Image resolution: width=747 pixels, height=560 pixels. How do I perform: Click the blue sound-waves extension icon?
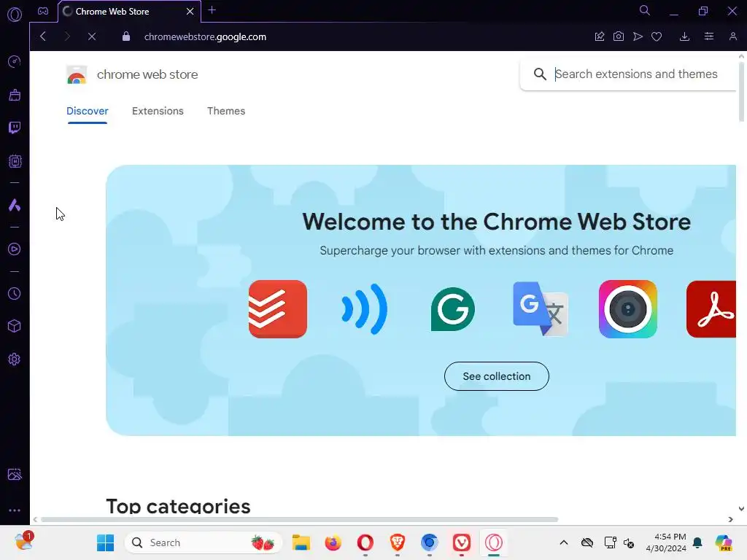point(365,309)
